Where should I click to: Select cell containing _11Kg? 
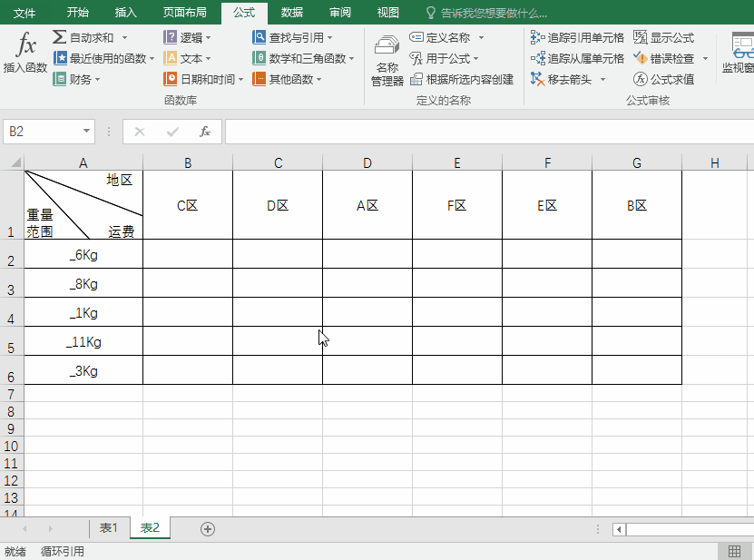(83, 341)
